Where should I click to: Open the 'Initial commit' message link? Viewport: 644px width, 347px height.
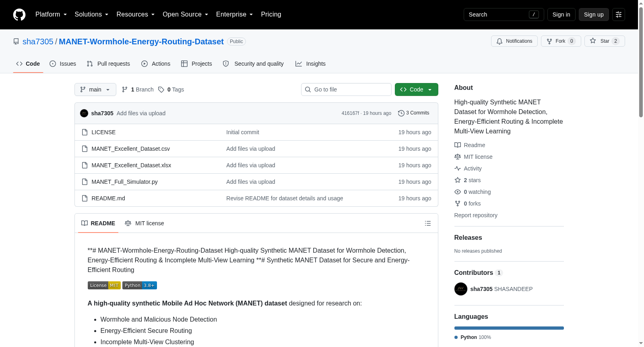pyautogui.click(x=243, y=132)
